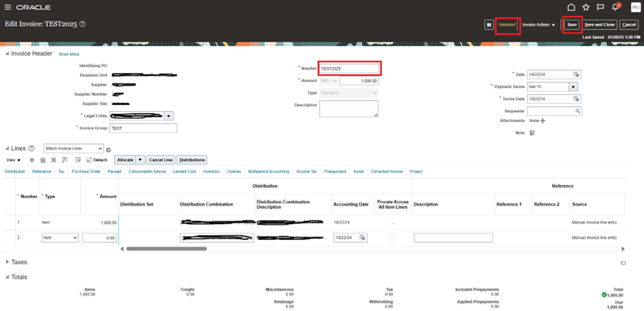Image resolution: width=644 pixels, height=311 pixels.
Task: Open the Note icon in invoice header
Action: 532,133
